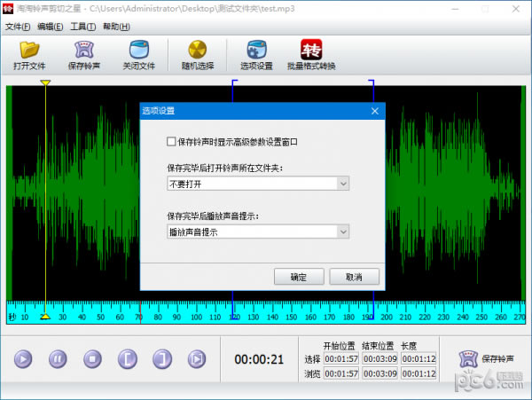Image resolution: width=532 pixels, height=400 pixels.
Task: Click the 结束位置 column header
Action: tap(378, 346)
